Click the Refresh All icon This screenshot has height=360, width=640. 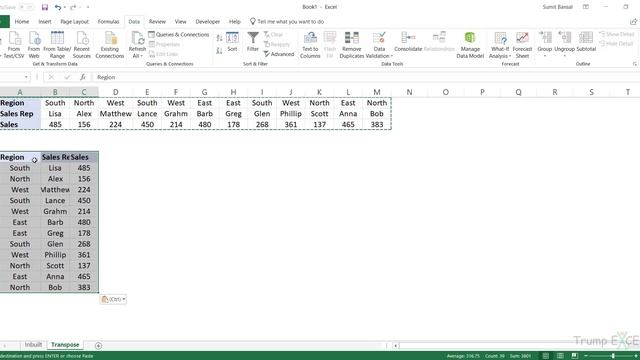137,39
